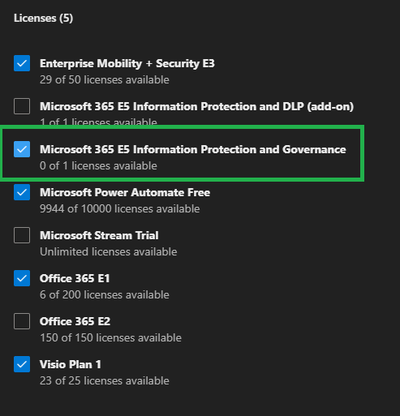Click the Information Protection and DLP (add-on) label
This screenshot has height=416, width=400.
pos(197,106)
